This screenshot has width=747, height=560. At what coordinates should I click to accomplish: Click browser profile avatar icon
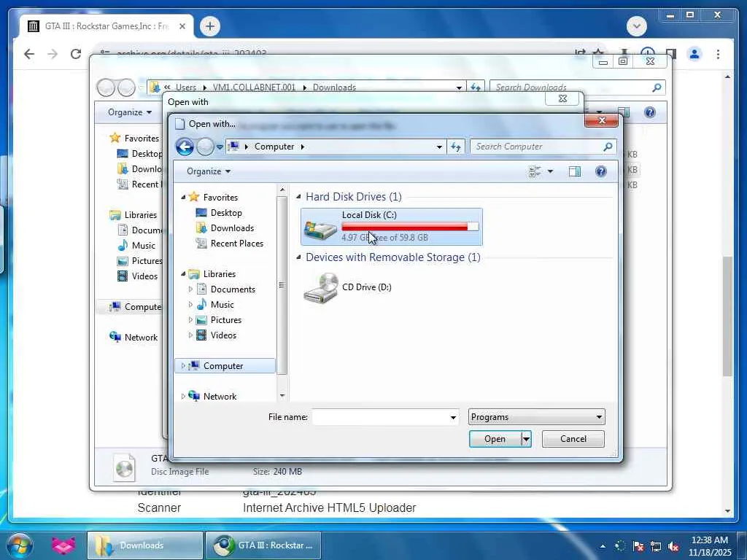(694, 54)
